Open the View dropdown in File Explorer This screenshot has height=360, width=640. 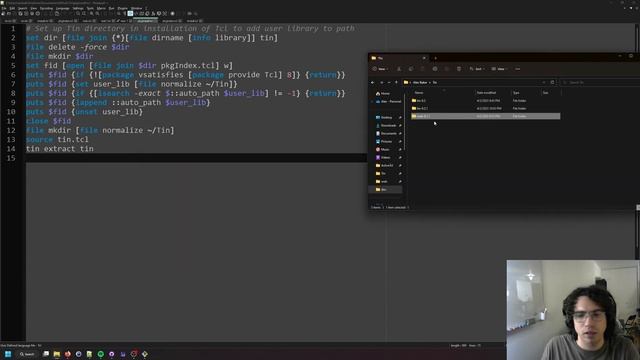pos(500,69)
